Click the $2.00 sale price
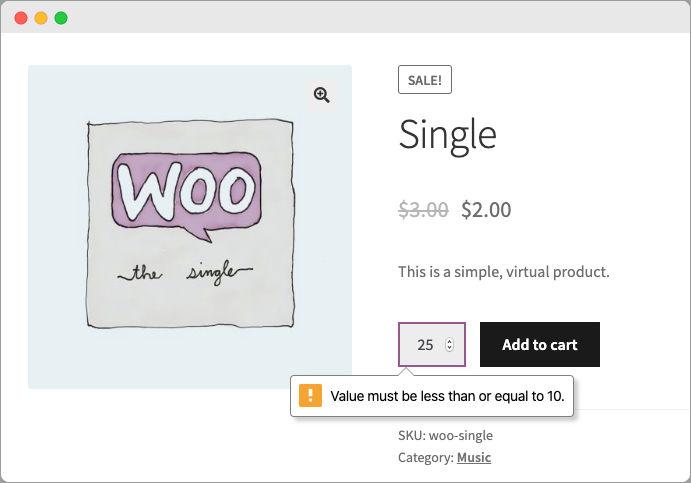Image resolution: width=691 pixels, height=483 pixels. (x=486, y=209)
